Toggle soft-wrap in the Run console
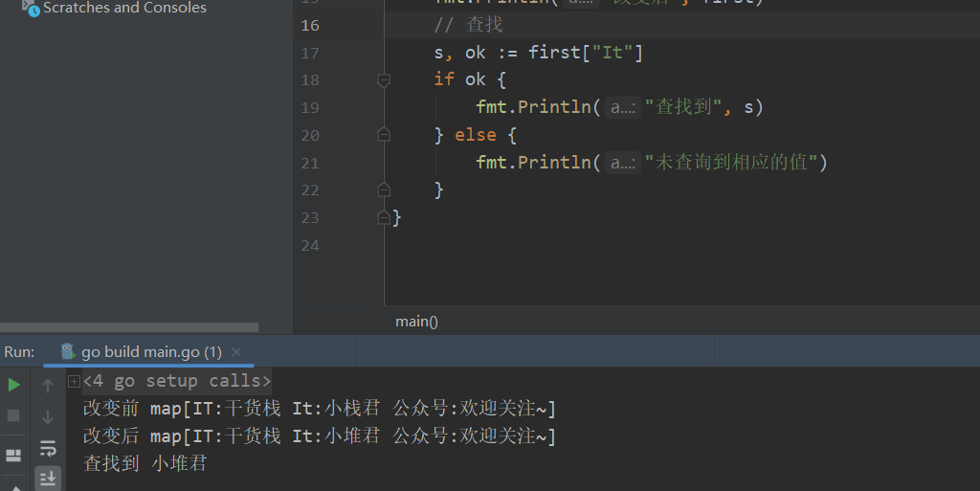980x491 pixels. click(48, 448)
